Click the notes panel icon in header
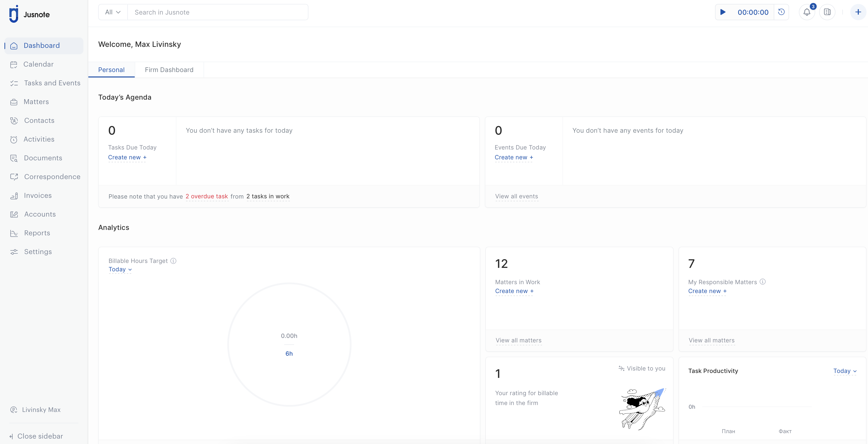The image size is (868, 444). (x=827, y=12)
